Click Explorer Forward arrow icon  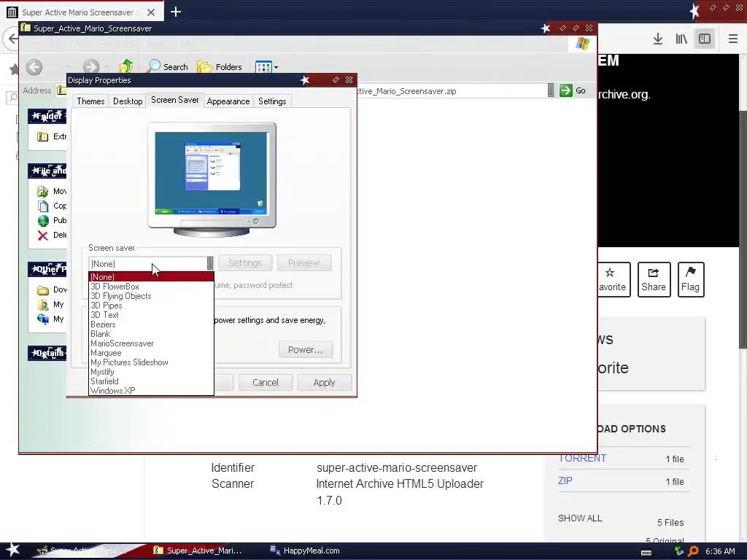coord(91,67)
